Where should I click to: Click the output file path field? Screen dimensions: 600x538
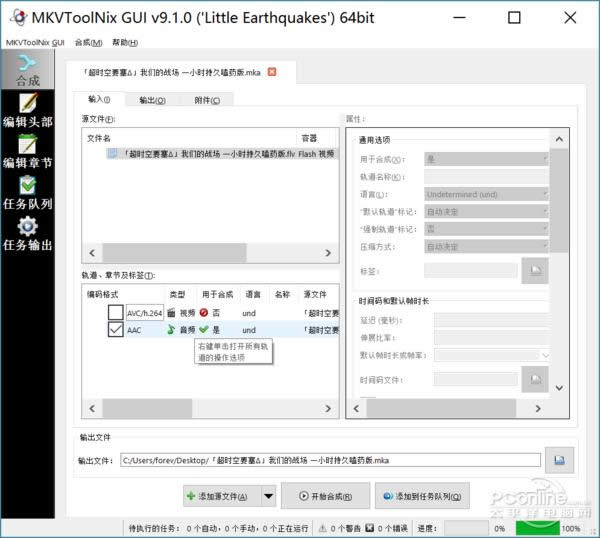point(330,460)
